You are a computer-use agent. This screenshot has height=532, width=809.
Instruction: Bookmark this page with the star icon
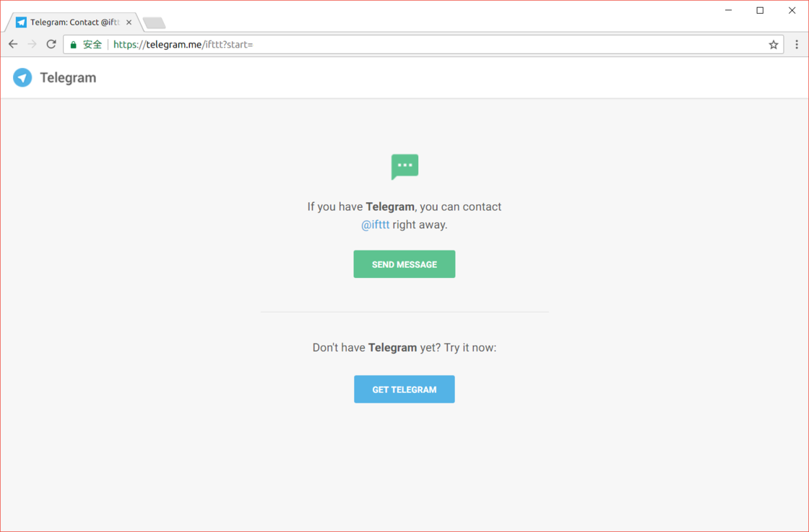point(774,45)
